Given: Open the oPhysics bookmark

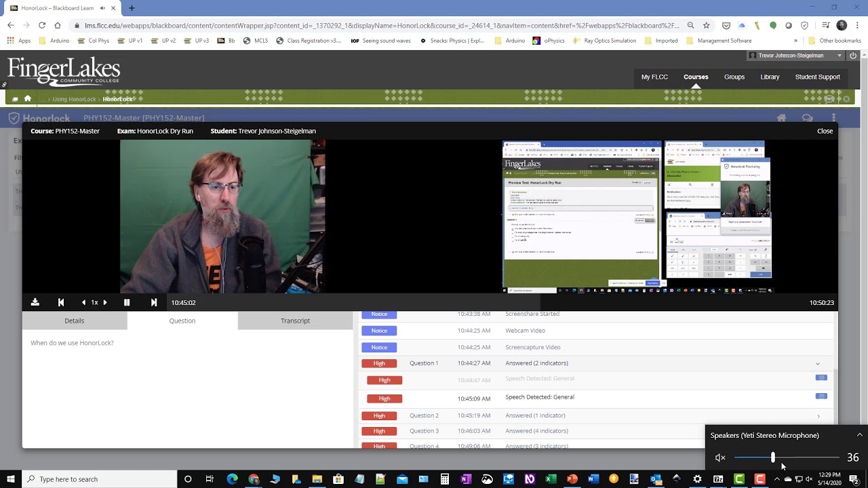Looking at the screenshot, I should point(548,41).
